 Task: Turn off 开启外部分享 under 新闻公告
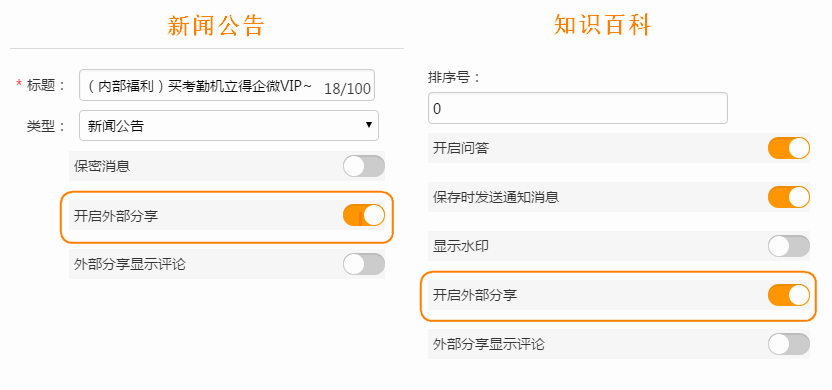point(363,215)
